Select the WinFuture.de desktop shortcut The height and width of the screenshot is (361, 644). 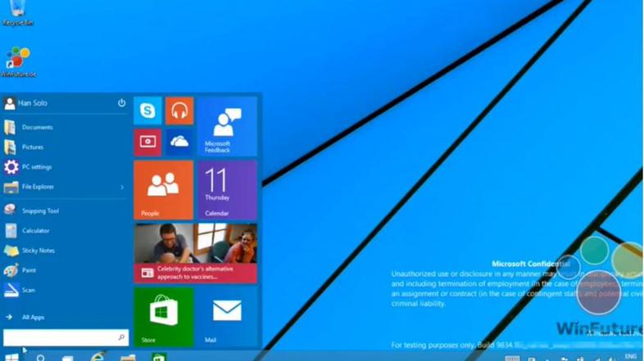[x=18, y=62]
